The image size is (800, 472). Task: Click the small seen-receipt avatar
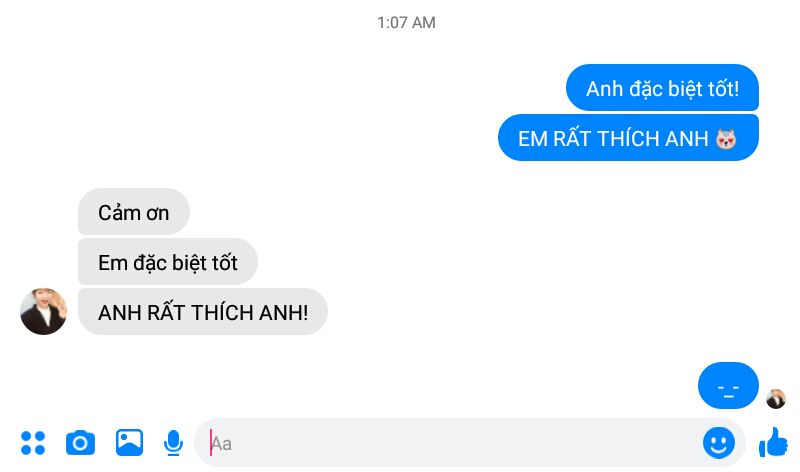tap(776, 399)
